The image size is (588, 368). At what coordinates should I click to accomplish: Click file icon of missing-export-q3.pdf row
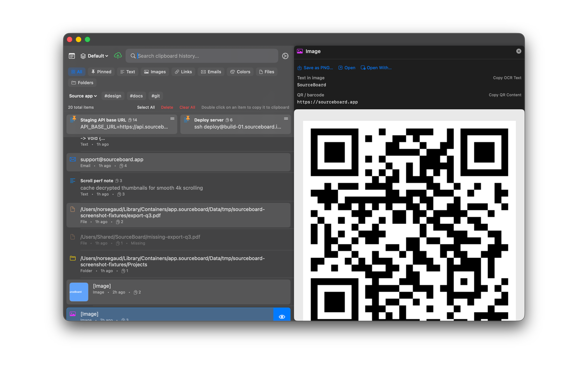72,237
